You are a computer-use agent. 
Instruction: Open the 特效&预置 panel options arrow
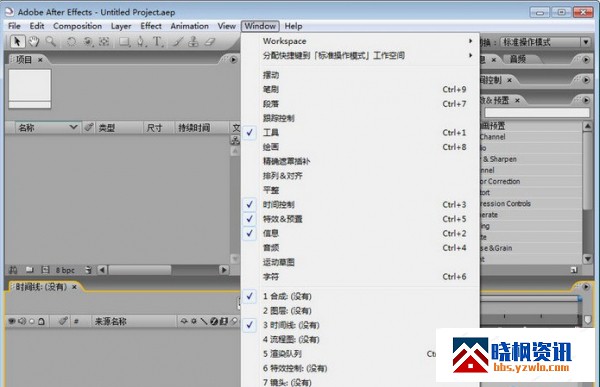(586, 100)
